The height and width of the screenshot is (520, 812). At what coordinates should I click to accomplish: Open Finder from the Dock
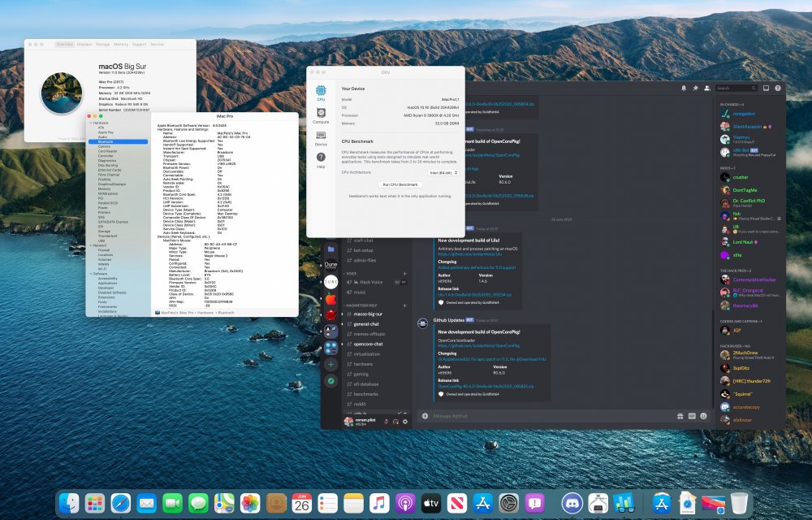point(69,503)
